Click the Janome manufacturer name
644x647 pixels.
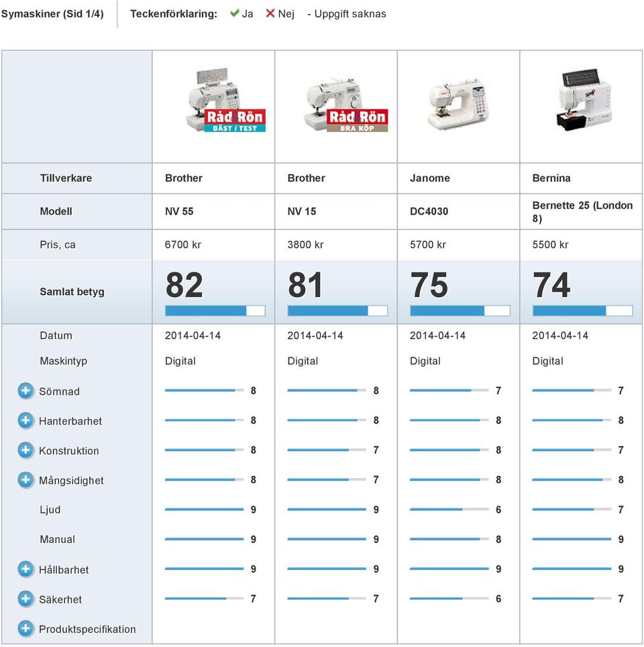pyautogui.click(x=430, y=178)
